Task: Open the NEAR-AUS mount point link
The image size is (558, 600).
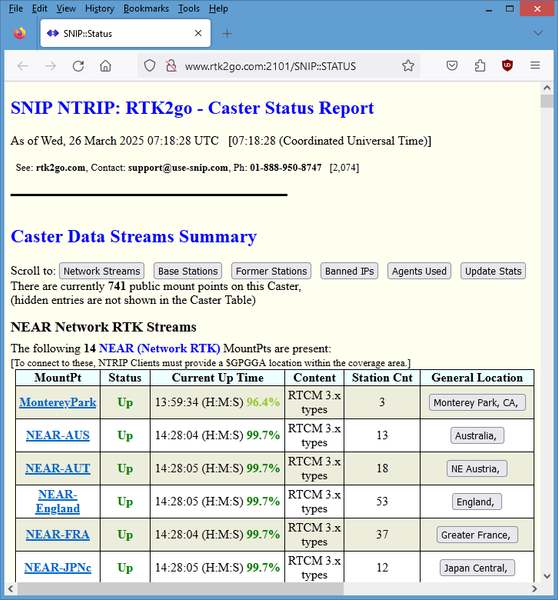Action: coord(58,435)
